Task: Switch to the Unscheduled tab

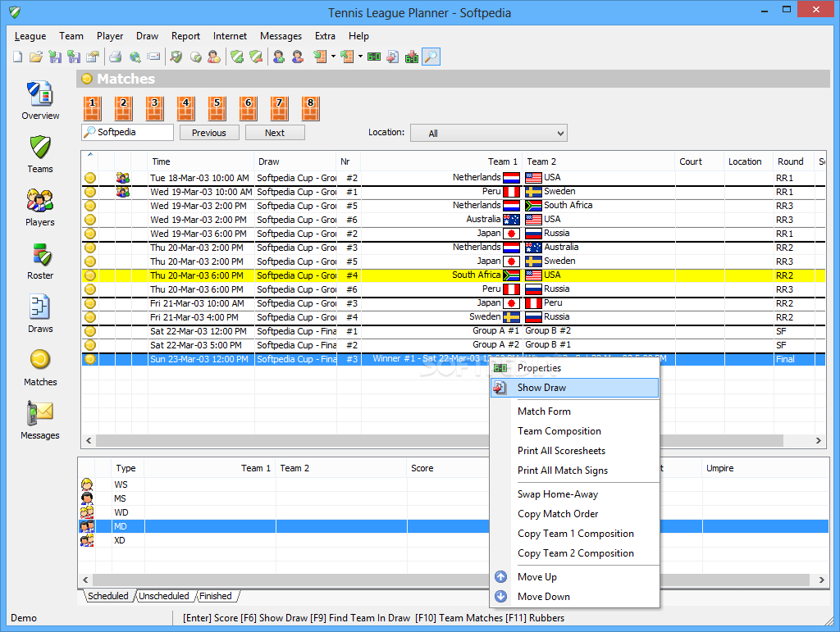Action: [x=164, y=596]
